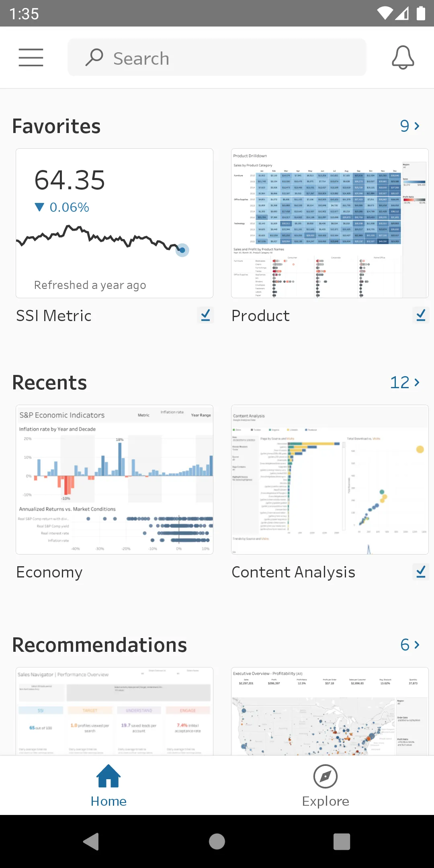Image resolution: width=434 pixels, height=868 pixels.
Task: Open the hamburger navigation menu
Action: click(31, 57)
